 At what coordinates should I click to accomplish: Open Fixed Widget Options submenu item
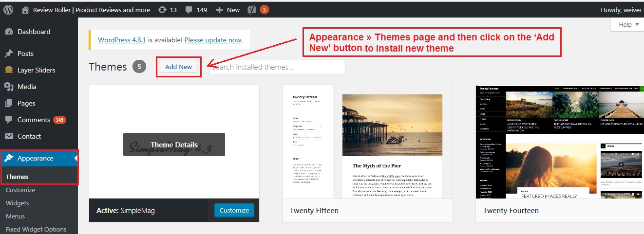[x=36, y=229]
